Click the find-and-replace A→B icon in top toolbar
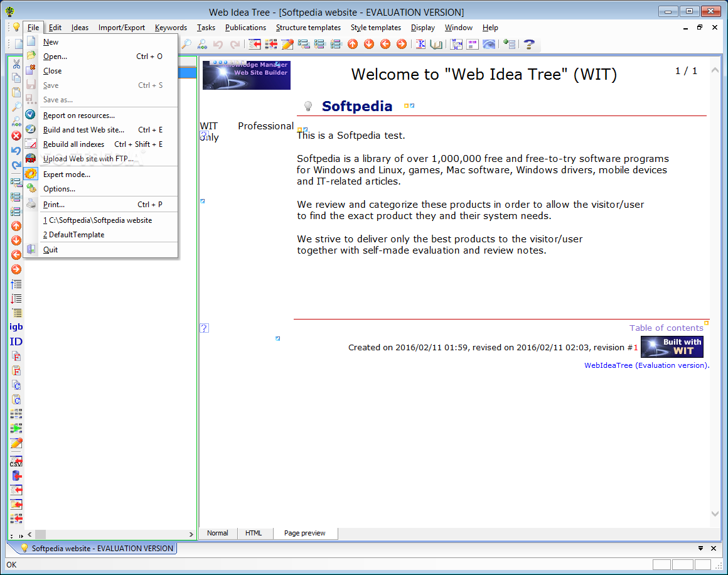This screenshot has width=728, height=575. pos(202,44)
